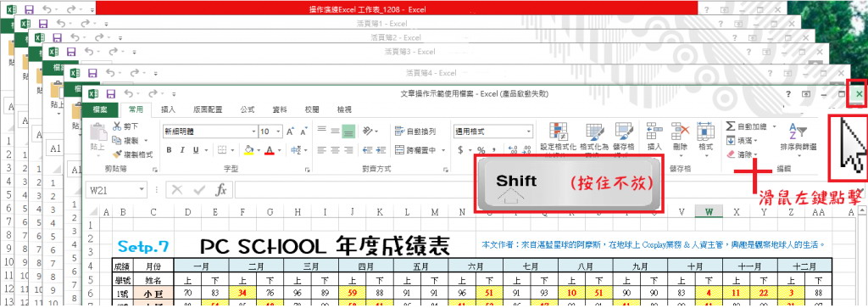Switch to the 插入 ribbon tab
Viewport: 868px width, 308px height.
pyautogui.click(x=168, y=109)
